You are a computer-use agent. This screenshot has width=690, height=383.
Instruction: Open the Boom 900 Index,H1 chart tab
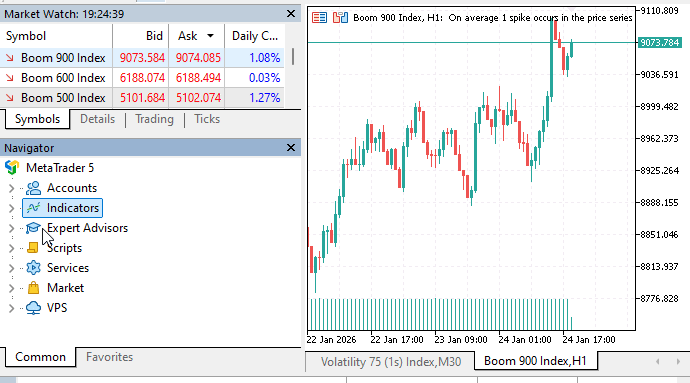(x=536, y=361)
